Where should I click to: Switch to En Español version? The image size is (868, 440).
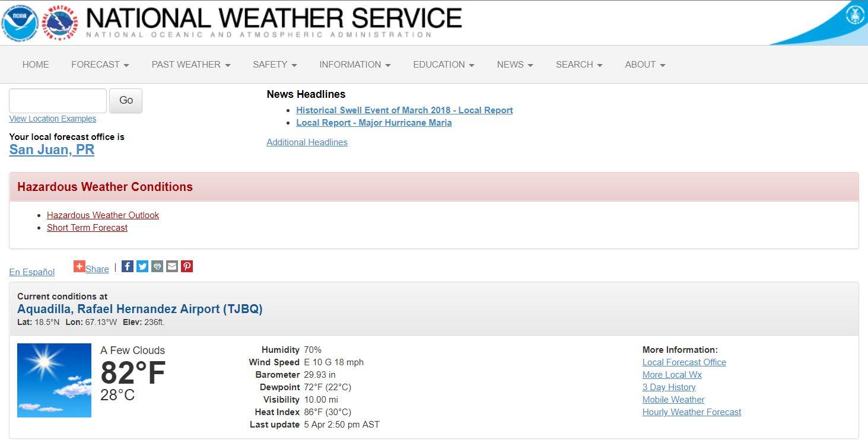[32, 272]
